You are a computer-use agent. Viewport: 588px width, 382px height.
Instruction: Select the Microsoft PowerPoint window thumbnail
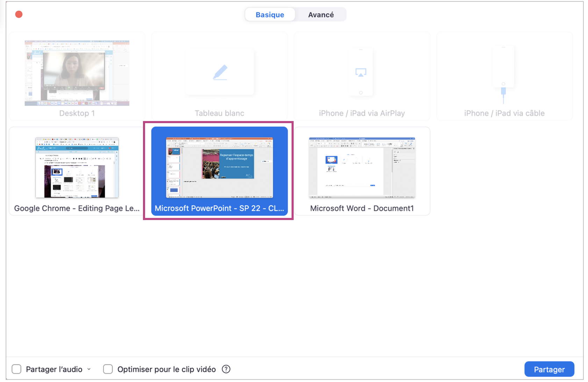[219, 168]
